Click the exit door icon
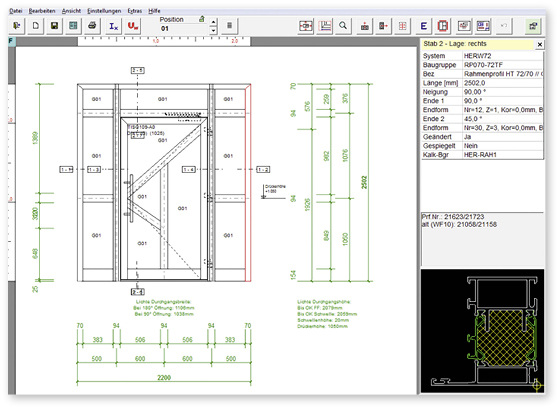 click(17, 26)
